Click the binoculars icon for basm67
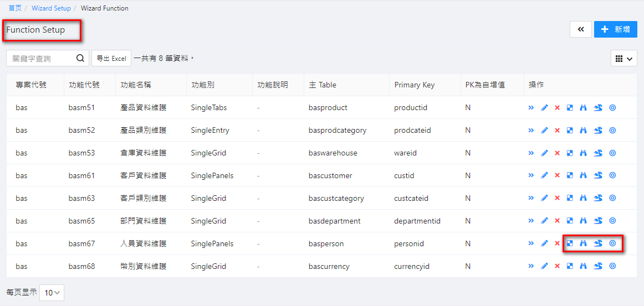Image resolution: width=644 pixels, height=306 pixels. (583, 243)
